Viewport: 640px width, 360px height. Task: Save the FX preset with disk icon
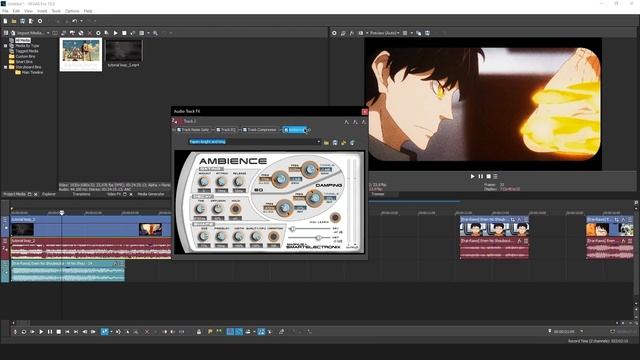(335, 142)
